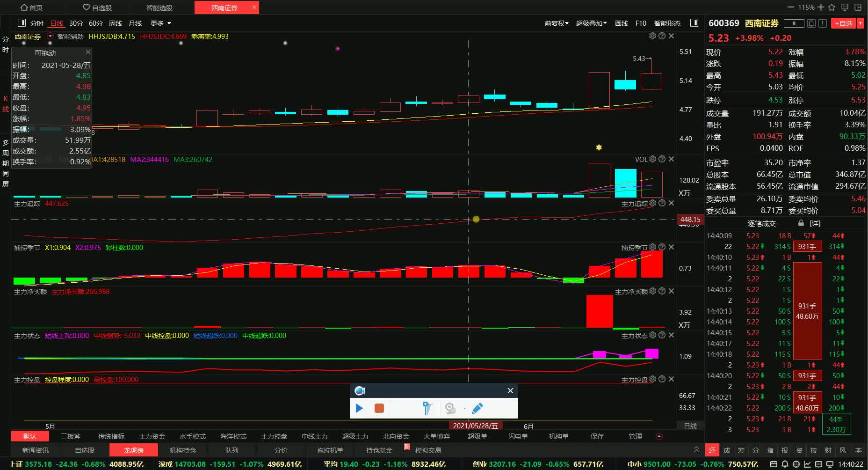Switch right panel to 财 finance tab
868x470 pixels.
coord(828,450)
